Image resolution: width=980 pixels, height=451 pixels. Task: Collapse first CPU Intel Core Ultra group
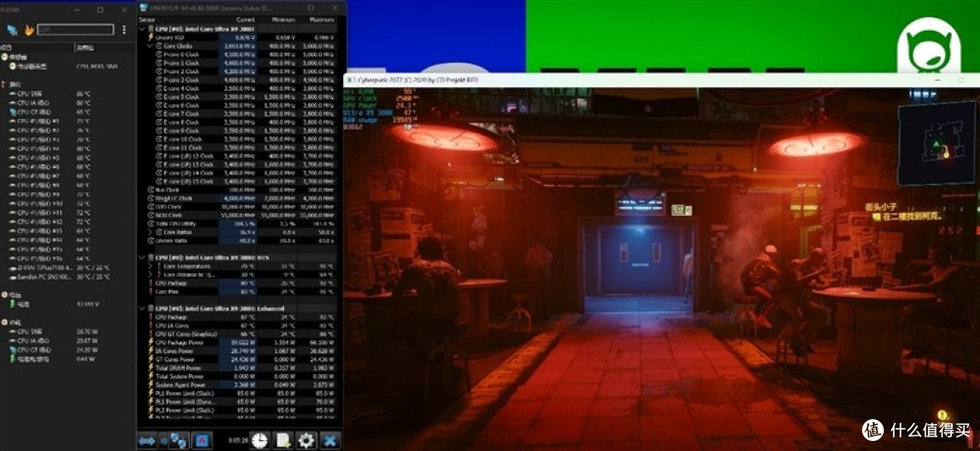[x=142, y=29]
